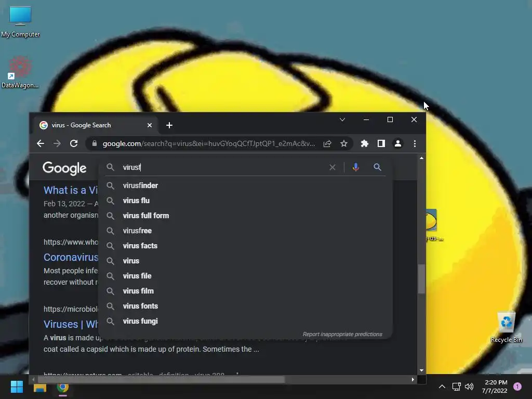Open the Windows Start menu
Image resolution: width=532 pixels, height=399 pixels.
tap(17, 387)
